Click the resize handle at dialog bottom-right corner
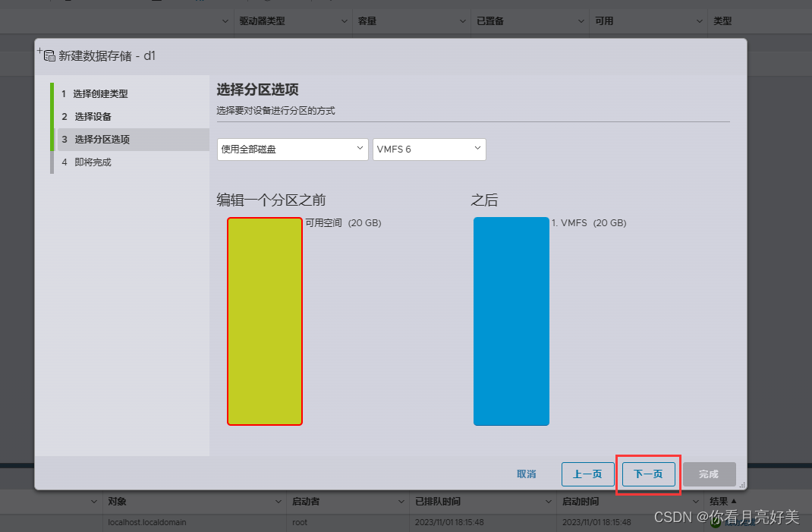 [x=741, y=484]
